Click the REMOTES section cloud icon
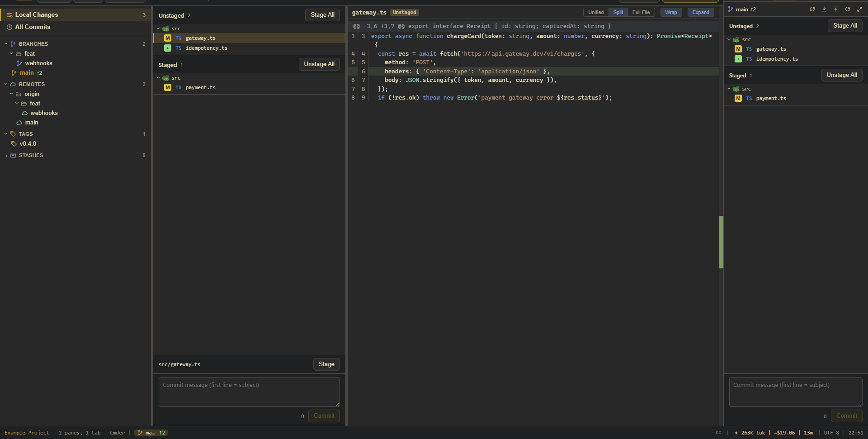 (x=13, y=84)
